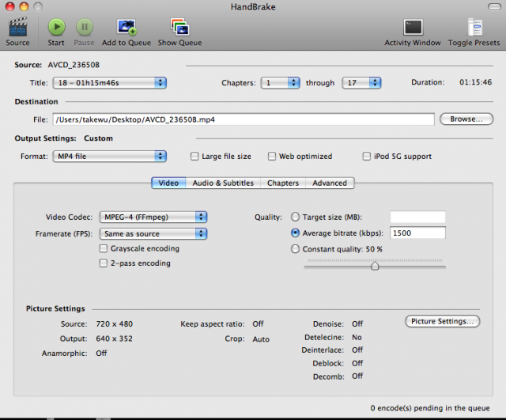Image resolution: width=506 pixels, height=420 pixels.
Task: Click Output size value 640 x 352
Action: [114, 339]
